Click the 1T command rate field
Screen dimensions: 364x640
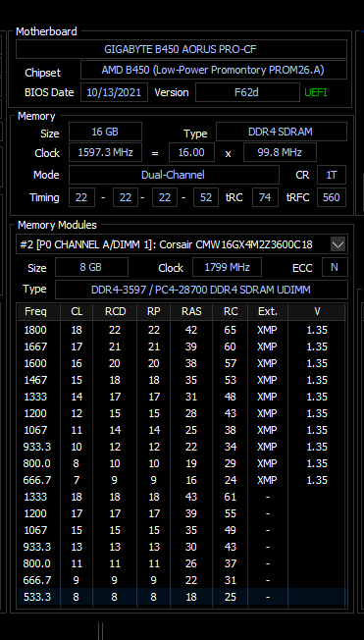332,175
